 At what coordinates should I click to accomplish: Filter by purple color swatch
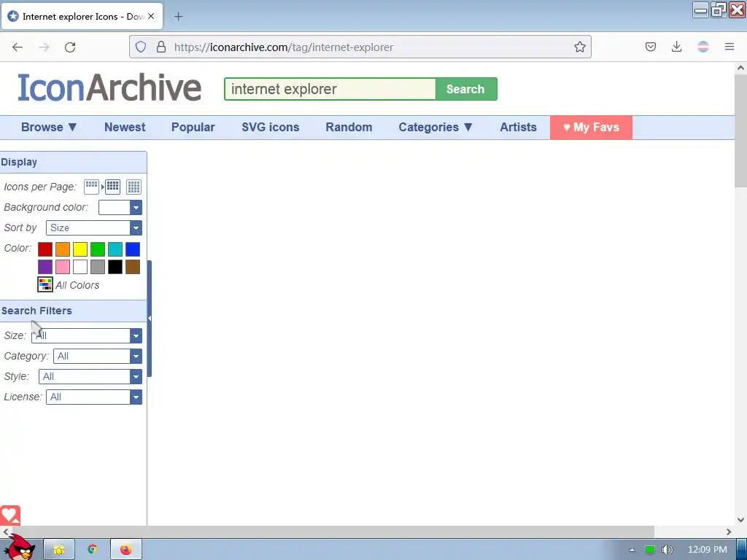point(45,267)
